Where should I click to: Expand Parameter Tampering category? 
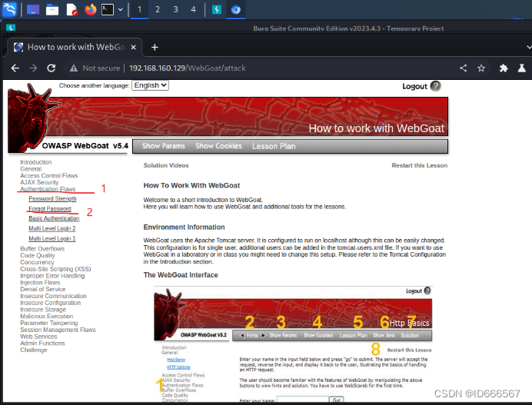coord(49,323)
